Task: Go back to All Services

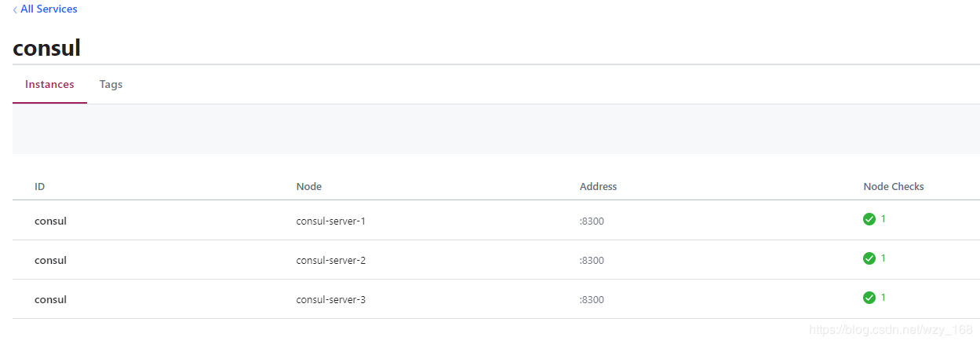Action: tap(49, 9)
